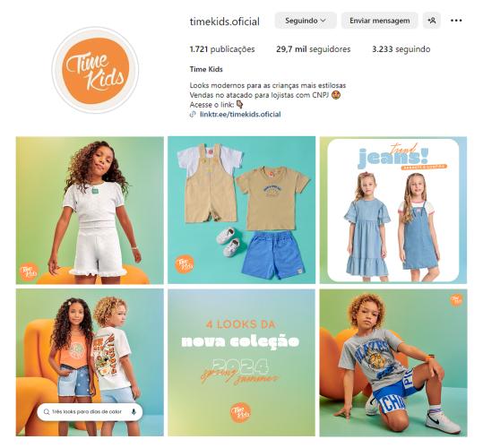This screenshot has height=448, width=483.
Task: Open the post of boy kneeling in blue shorts
Action: pyautogui.click(x=393, y=362)
